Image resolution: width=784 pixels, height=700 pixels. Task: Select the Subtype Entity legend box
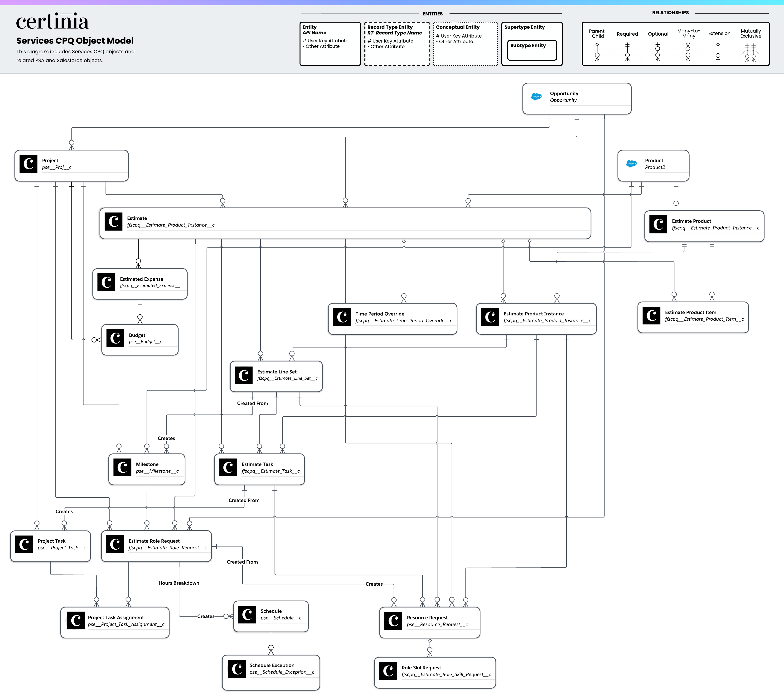pos(532,50)
